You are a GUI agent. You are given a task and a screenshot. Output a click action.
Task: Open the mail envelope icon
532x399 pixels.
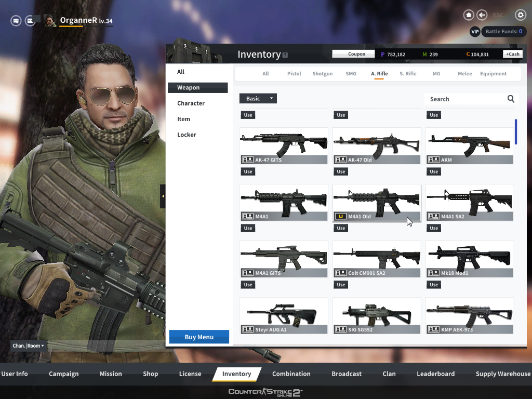point(30,21)
